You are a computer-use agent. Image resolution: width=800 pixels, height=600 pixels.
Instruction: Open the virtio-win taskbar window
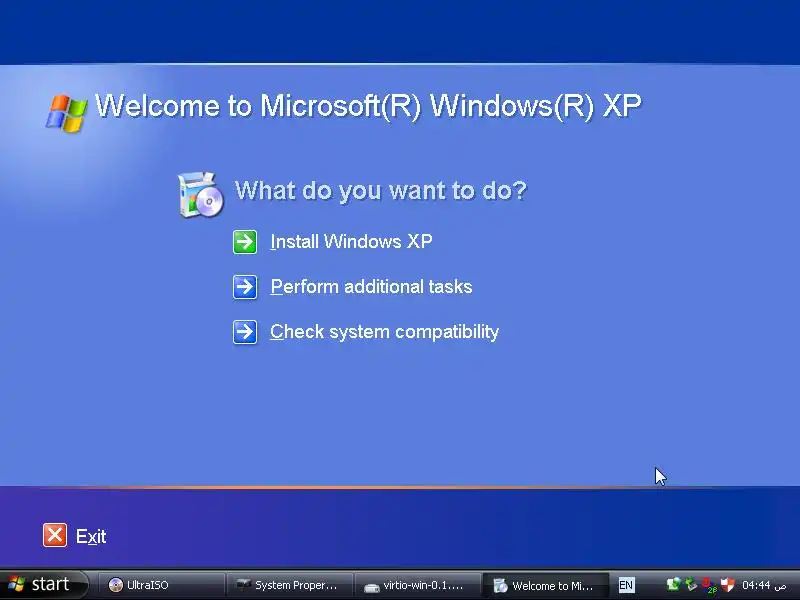pos(417,585)
